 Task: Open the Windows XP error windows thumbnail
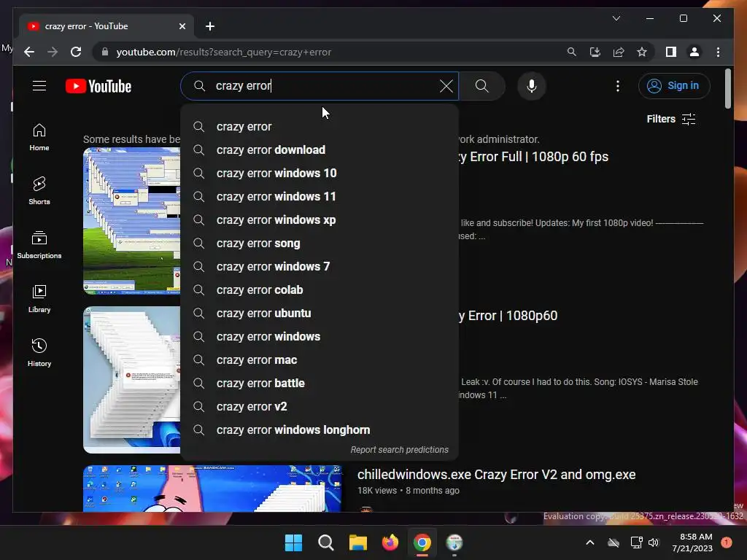(131, 220)
